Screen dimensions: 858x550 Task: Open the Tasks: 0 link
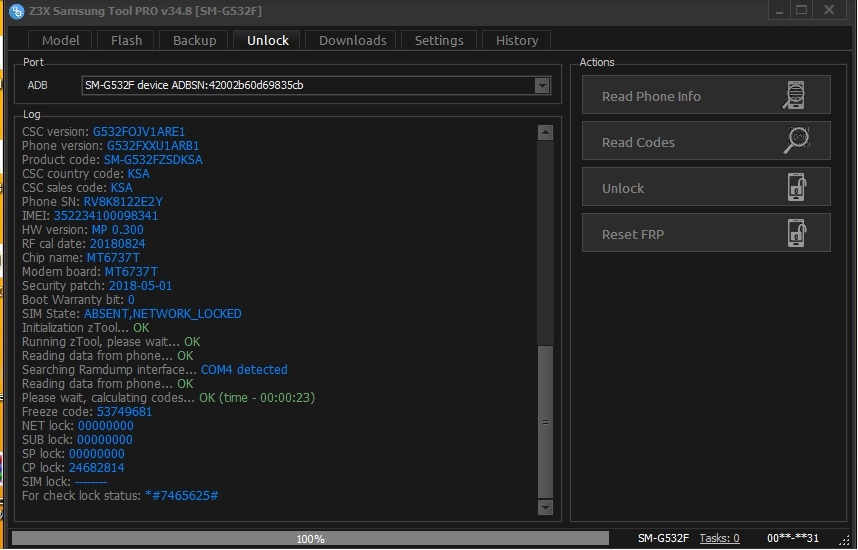point(719,539)
